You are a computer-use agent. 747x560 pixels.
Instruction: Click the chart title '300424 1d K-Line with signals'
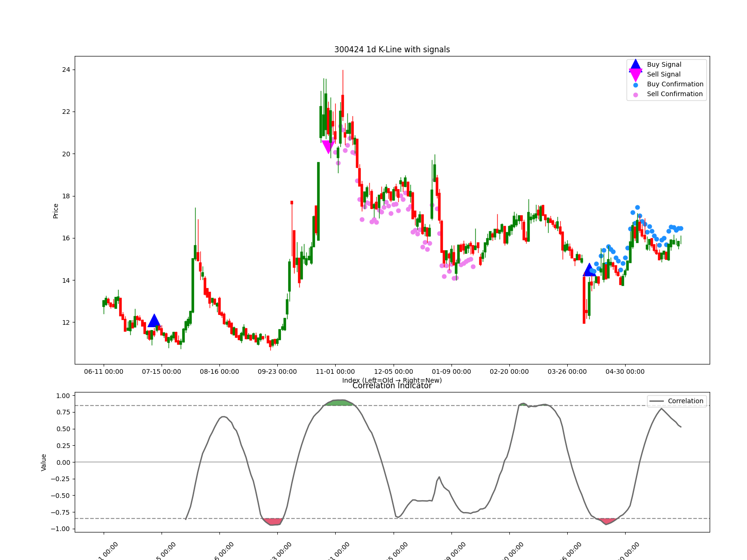pyautogui.click(x=392, y=49)
